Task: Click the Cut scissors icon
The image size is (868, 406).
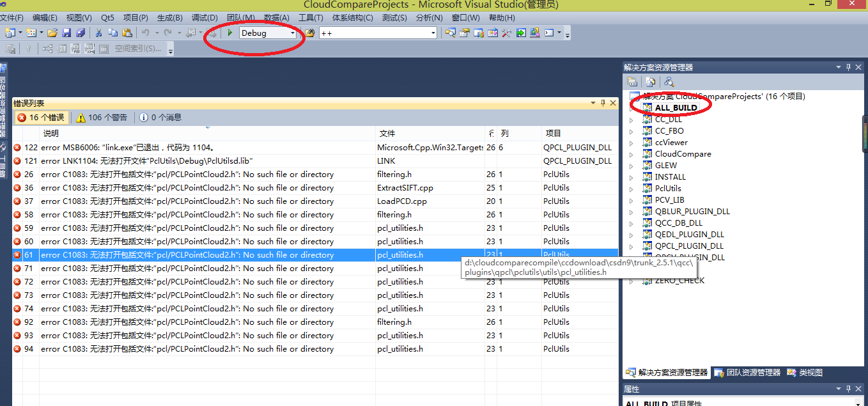Action: coord(98,33)
